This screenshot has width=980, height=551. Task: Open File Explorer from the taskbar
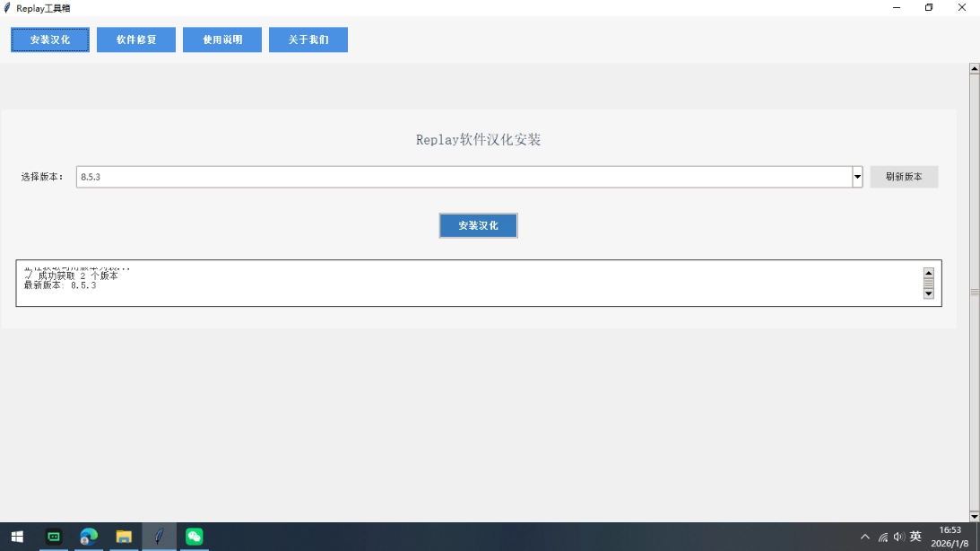[x=123, y=537]
